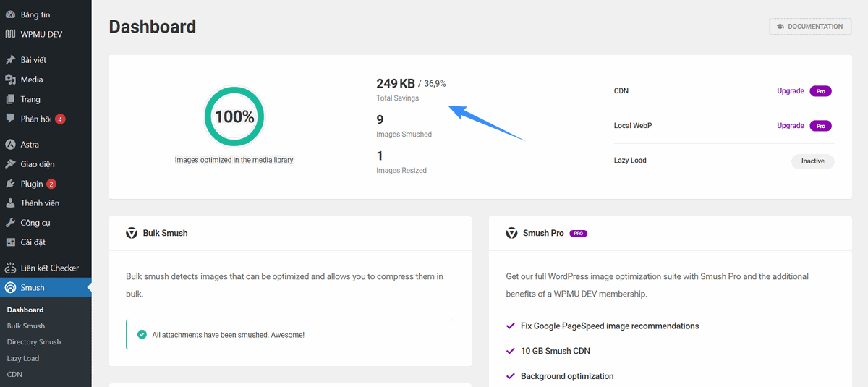Click the Media library icon
This screenshot has height=387, width=868.
[10, 80]
